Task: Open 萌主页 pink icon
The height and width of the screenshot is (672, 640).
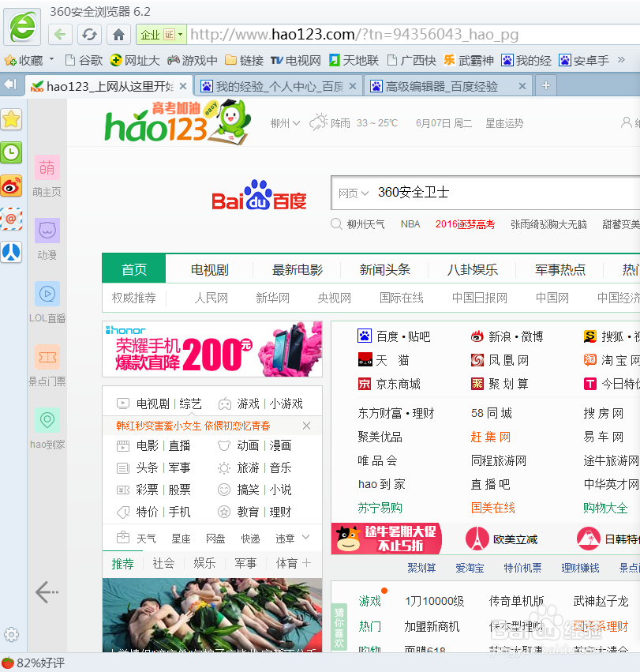Action: [x=47, y=167]
